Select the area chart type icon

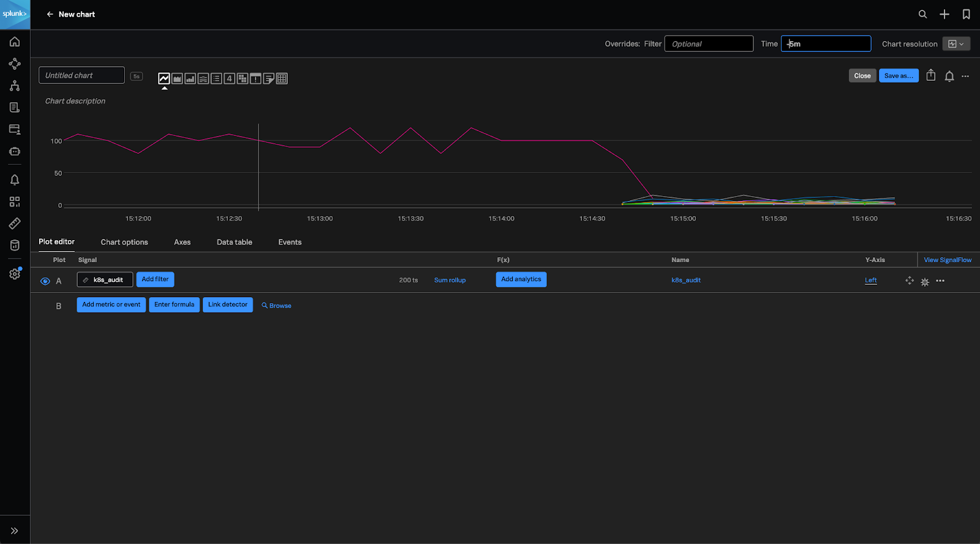[177, 78]
